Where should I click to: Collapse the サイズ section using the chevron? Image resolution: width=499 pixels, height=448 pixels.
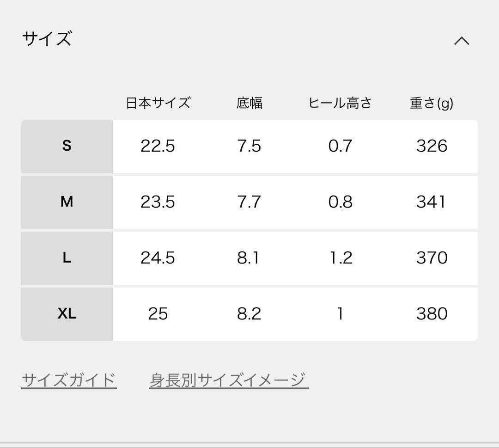462,41
